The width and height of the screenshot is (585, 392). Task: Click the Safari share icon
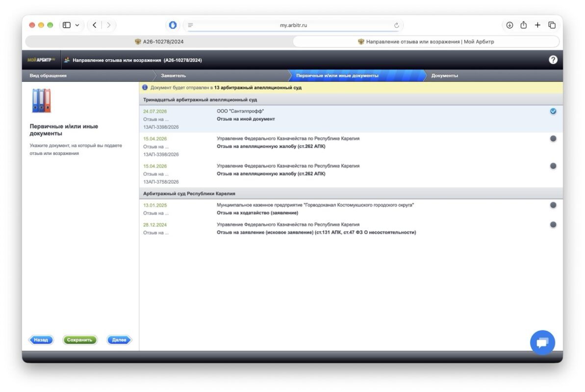click(x=523, y=24)
